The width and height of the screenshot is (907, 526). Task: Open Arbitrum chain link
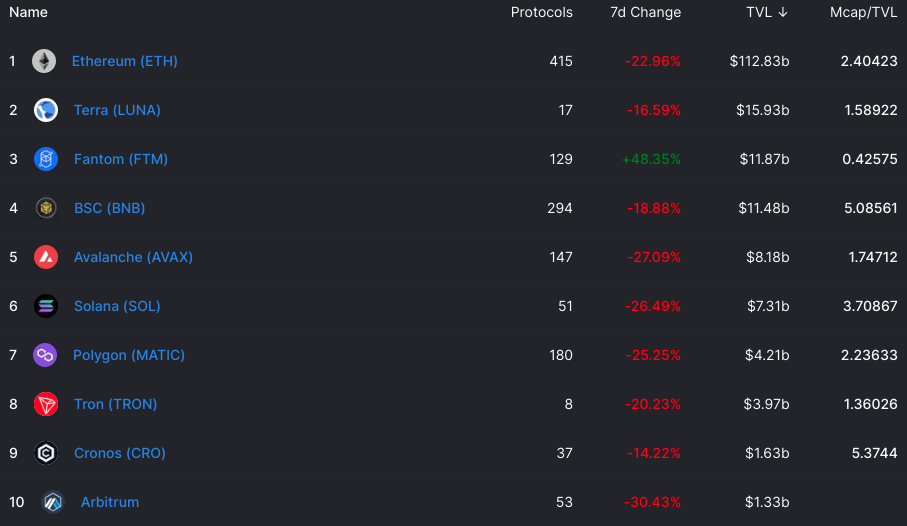110,502
